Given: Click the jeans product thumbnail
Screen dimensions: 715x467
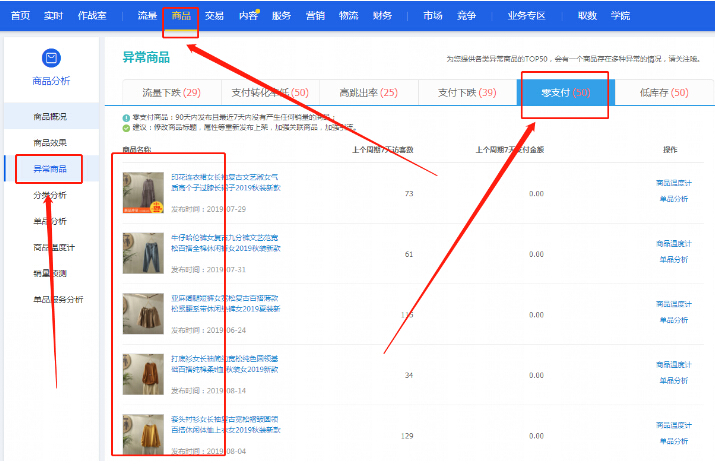Looking at the screenshot, I should click(x=143, y=253).
